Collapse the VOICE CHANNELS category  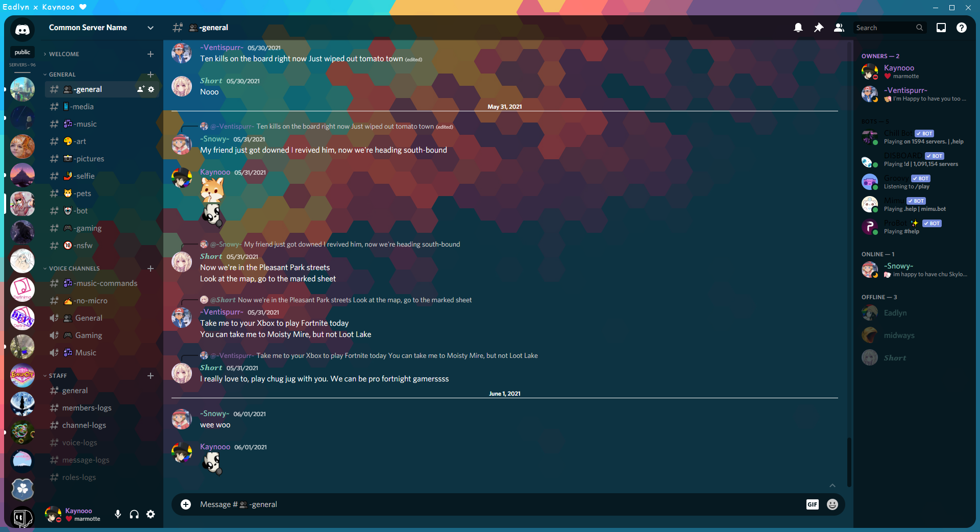(74, 269)
